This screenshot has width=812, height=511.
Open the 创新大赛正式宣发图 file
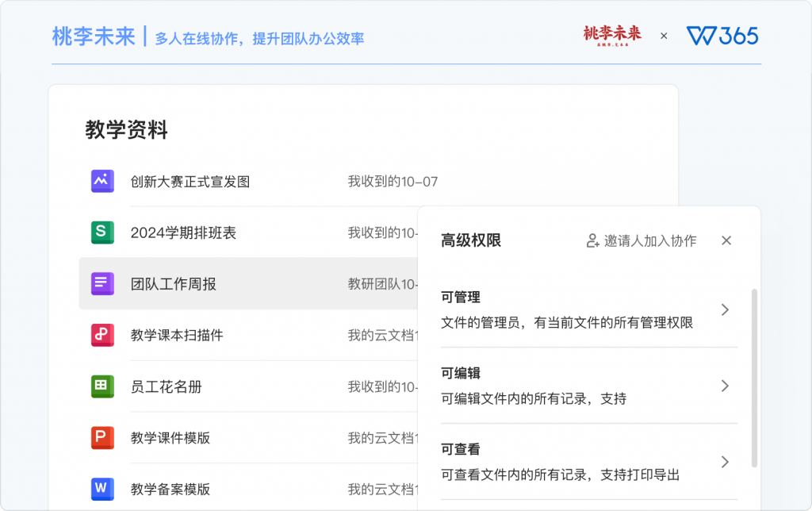190,182
